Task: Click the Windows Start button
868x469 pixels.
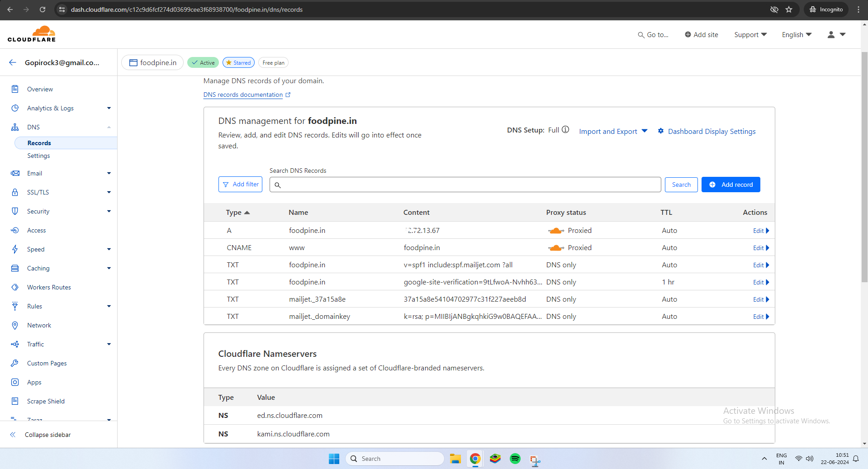Action: [334, 459]
